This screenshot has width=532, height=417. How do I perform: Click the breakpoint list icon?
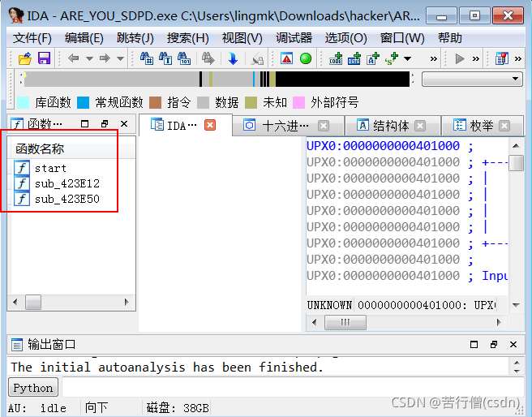tap(502, 58)
